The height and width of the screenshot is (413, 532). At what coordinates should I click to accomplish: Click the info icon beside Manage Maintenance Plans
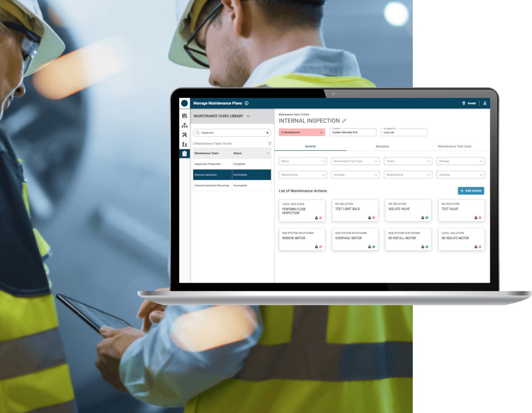[246, 103]
